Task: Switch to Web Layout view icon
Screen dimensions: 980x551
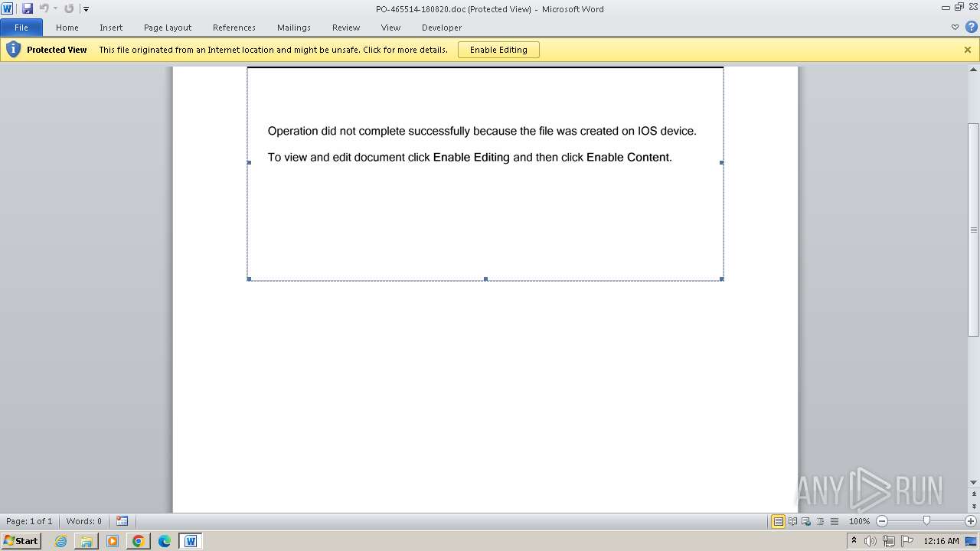Action: [x=806, y=521]
